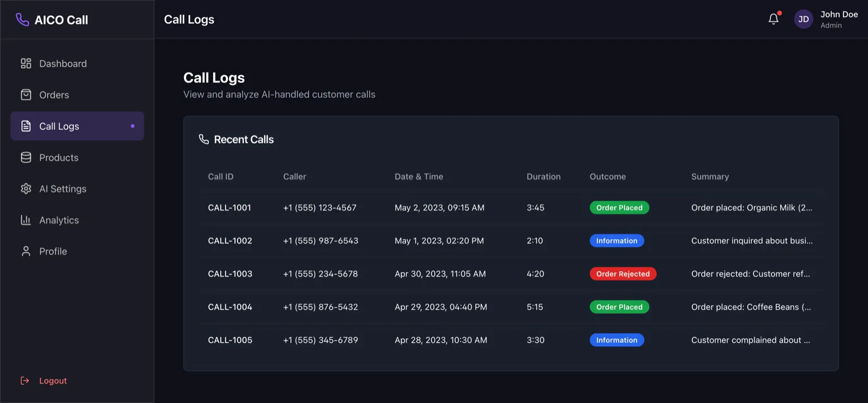Click the Products database icon
The image size is (868, 403).
click(x=26, y=158)
